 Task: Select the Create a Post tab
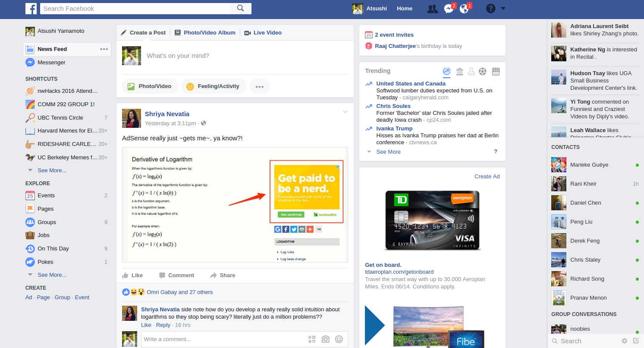tap(143, 33)
